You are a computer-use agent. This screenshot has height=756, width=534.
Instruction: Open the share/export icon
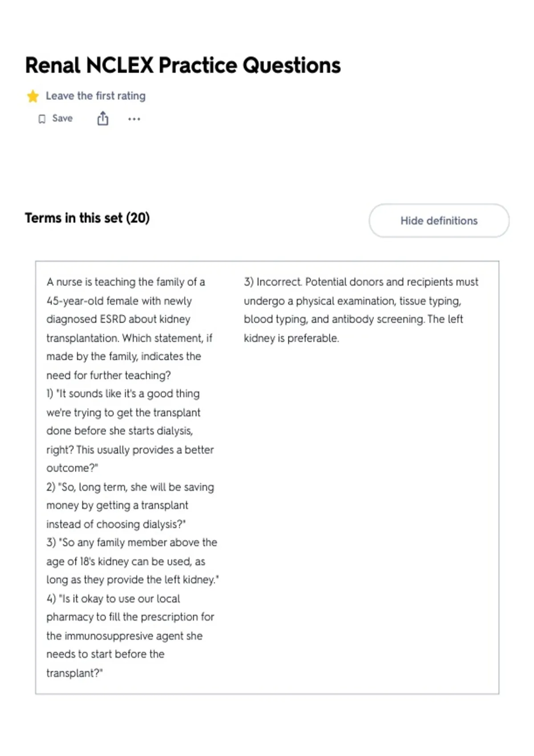(x=103, y=118)
